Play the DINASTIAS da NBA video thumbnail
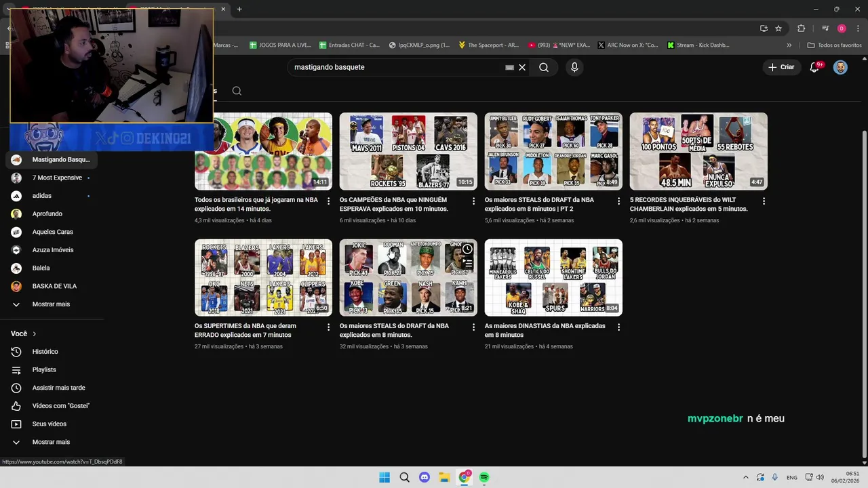The height and width of the screenshot is (488, 868). coord(553,277)
